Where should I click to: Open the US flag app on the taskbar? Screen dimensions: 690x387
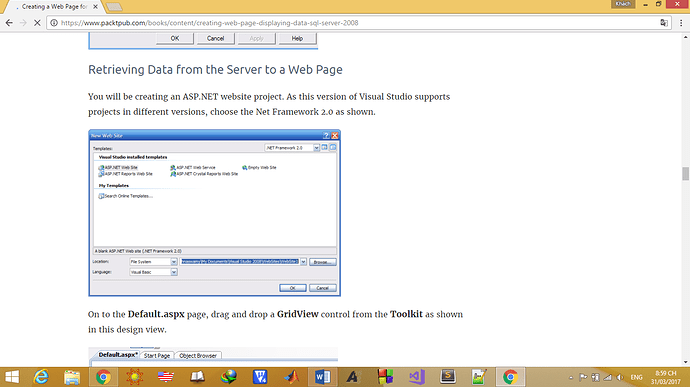click(166, 377)
